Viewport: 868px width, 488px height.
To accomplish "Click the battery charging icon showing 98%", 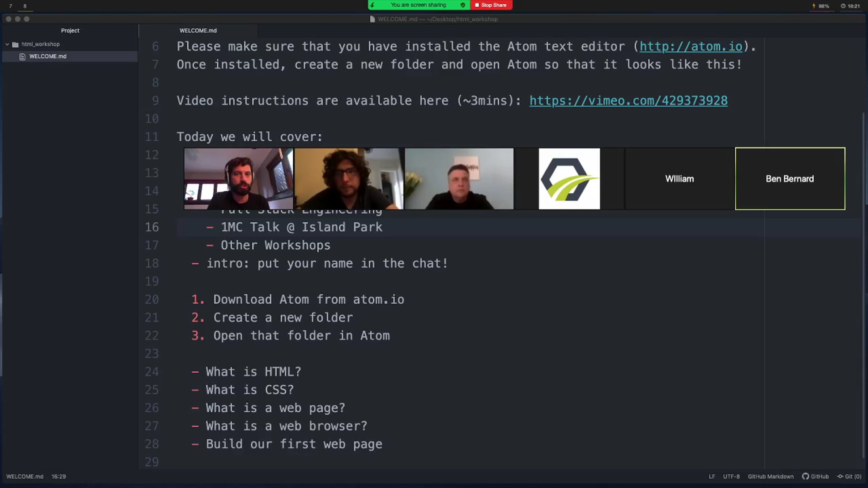I will point(814,6).
